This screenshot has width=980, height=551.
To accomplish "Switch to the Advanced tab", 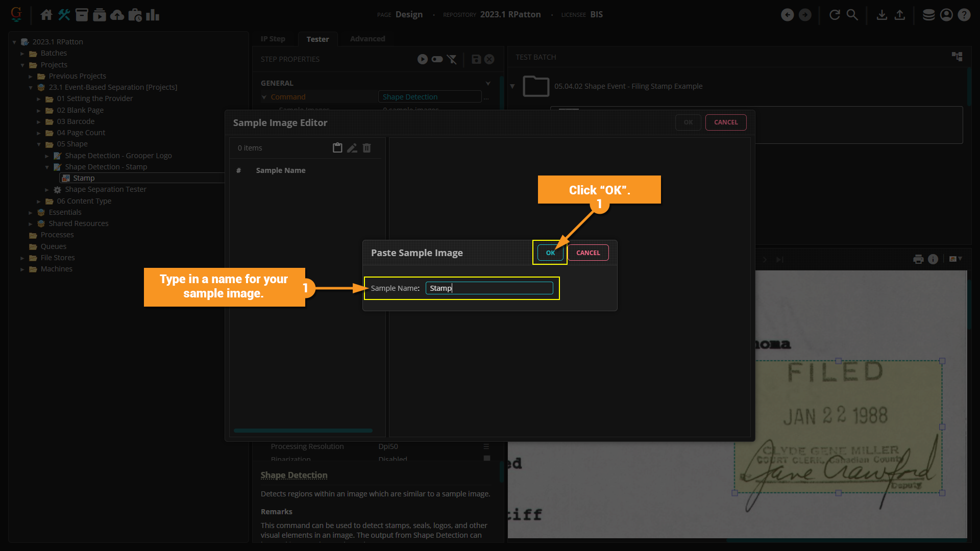I will click(x=367, y=39).
